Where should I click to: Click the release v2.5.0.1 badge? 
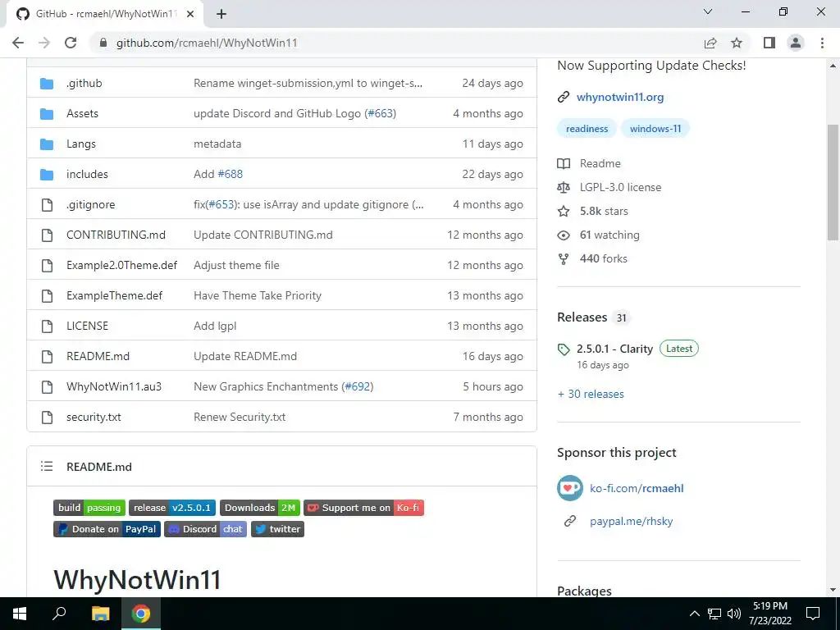(x=172, y=508)
